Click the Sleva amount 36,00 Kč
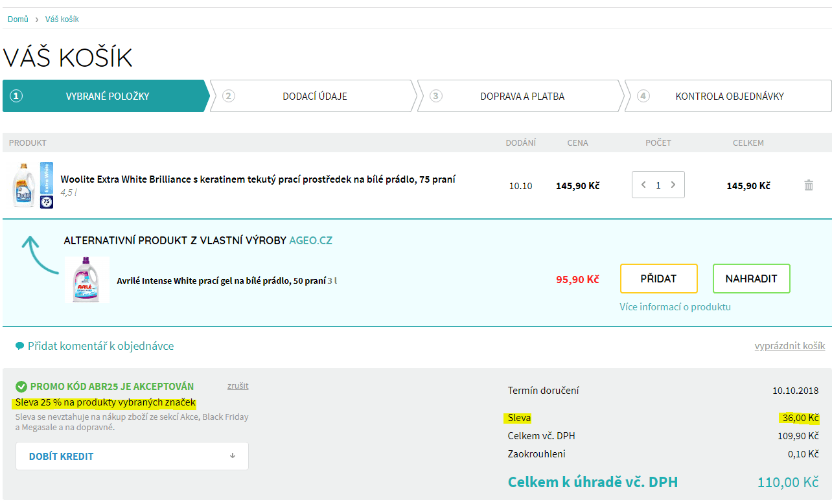 click(x=800, y=418)
